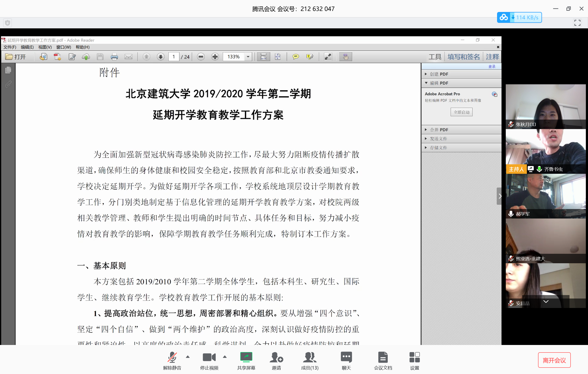Open the zoom percentage dropdown arrow

click(248, 57)
